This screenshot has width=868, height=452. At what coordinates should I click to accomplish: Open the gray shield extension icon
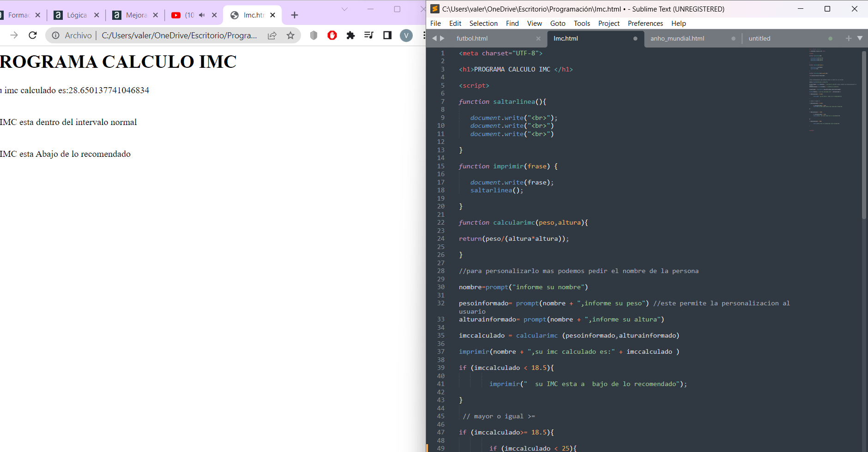click(x=313, y=35)
